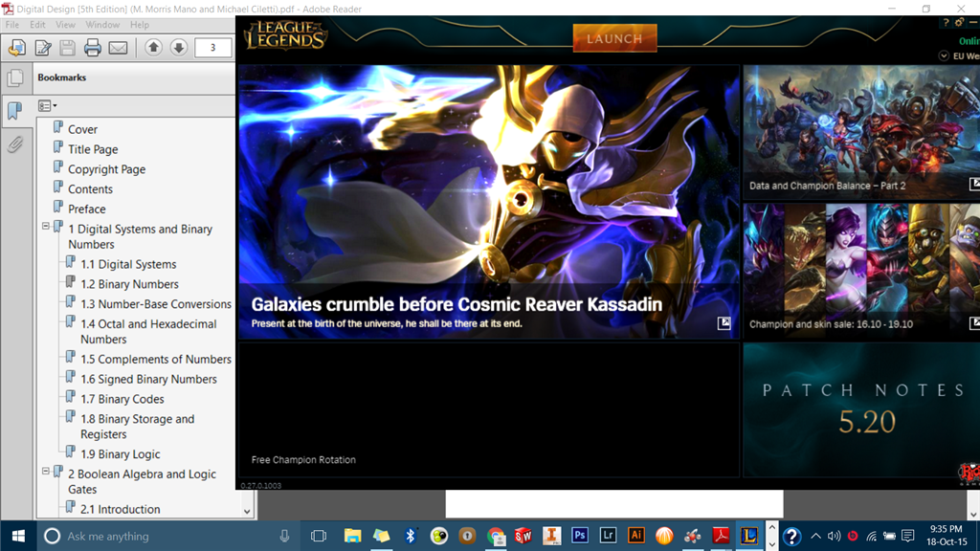Open the View menu in Adobe Reader
980x551 pixels.
pos(65,25)
